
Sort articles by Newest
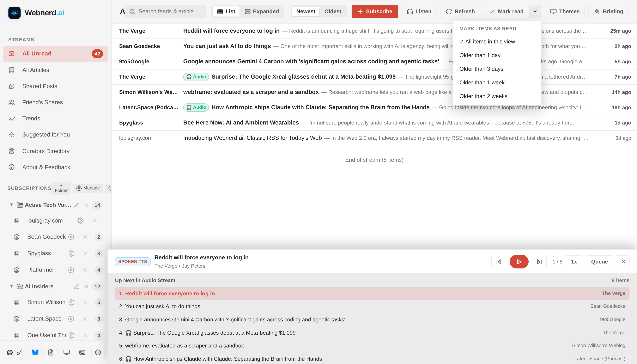pyautogui.click(x=305, y=12)
